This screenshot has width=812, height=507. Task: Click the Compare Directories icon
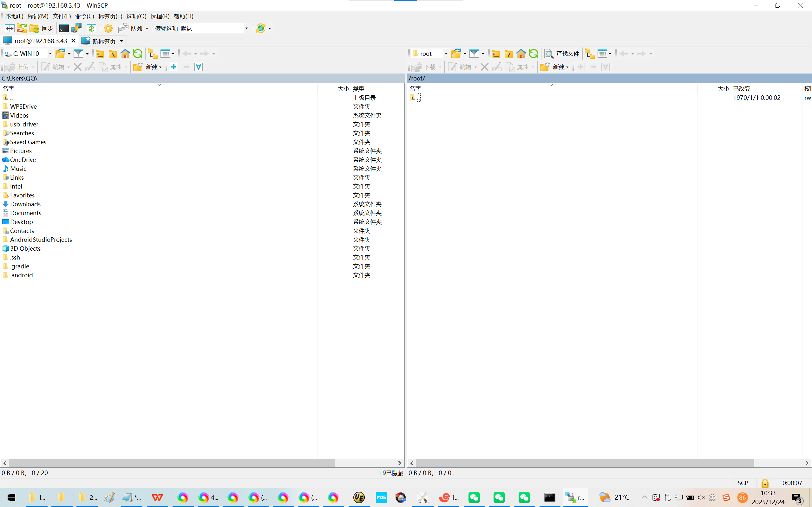point(10,29)
